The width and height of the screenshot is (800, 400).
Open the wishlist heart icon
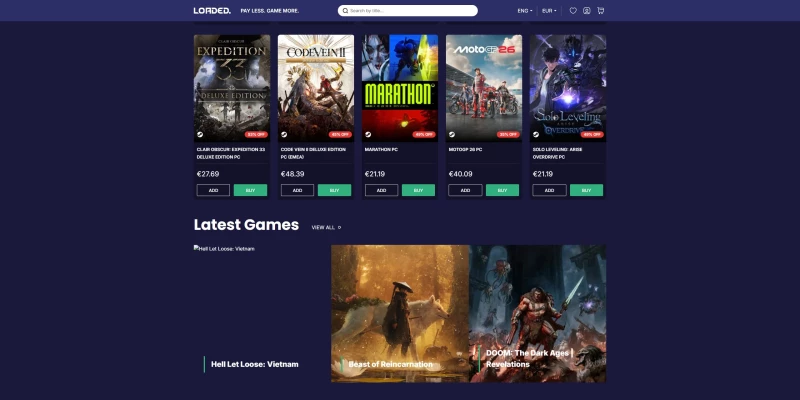[573, 10]
